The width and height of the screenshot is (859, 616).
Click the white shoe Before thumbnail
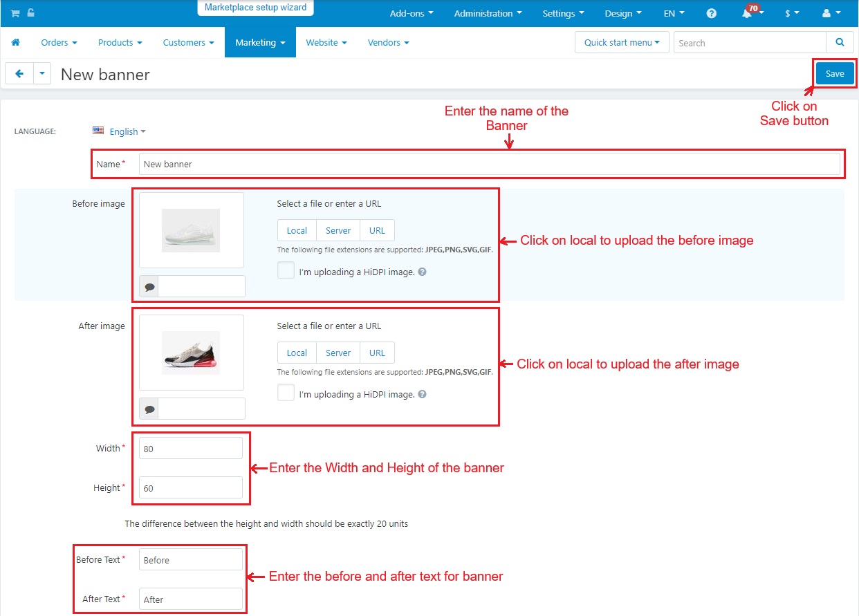[x=191, y=230]
